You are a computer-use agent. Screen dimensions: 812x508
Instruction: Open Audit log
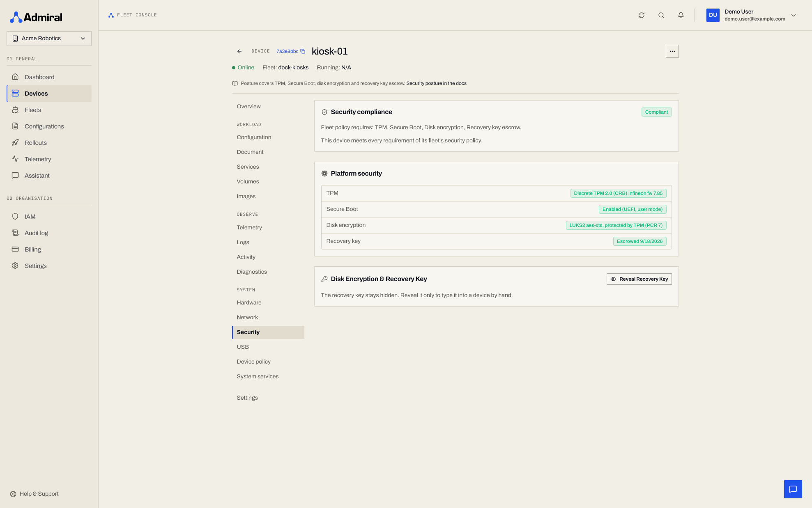49,233
